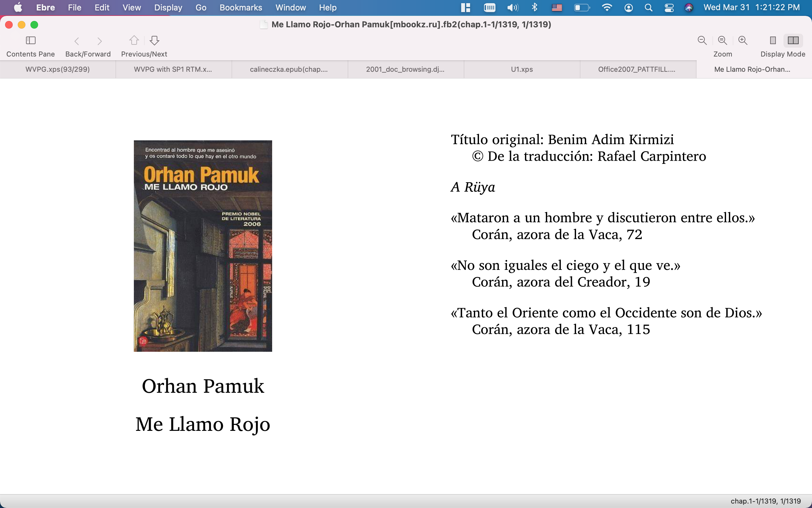Click the heading 'Orhan Pamuk' below cover
The width and height of the screenshot is (812, 508).
pyautogui.click(x=203, y=386)
